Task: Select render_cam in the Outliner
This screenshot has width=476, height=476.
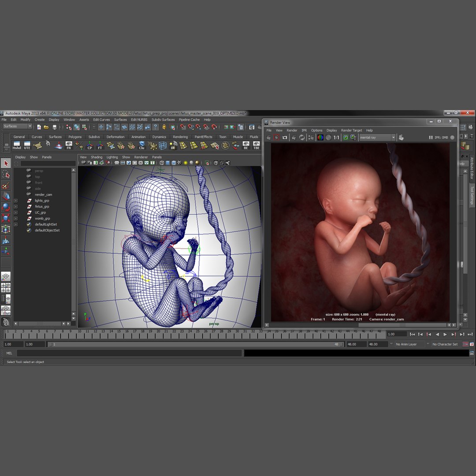Action: [x=43, y=195]
